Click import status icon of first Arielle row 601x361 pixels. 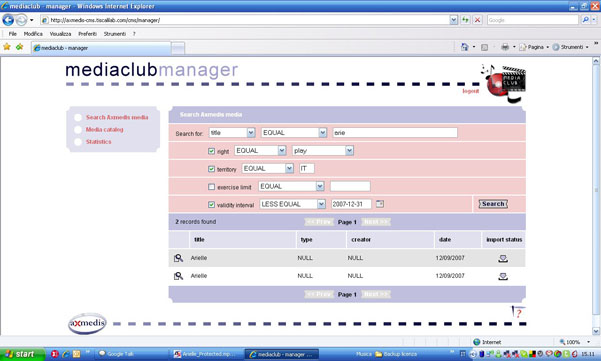coord(503,258)
